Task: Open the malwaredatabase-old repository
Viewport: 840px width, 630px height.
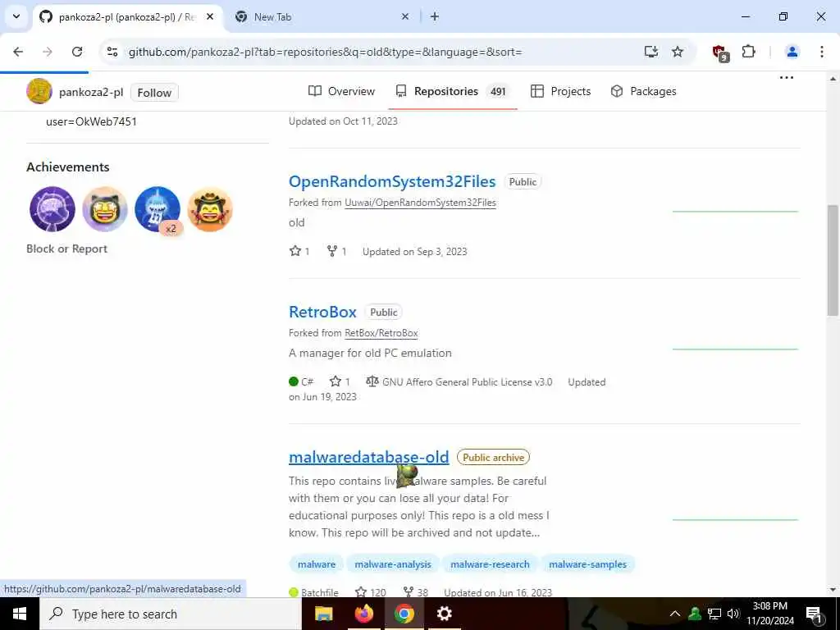Action: coord(368,457)
